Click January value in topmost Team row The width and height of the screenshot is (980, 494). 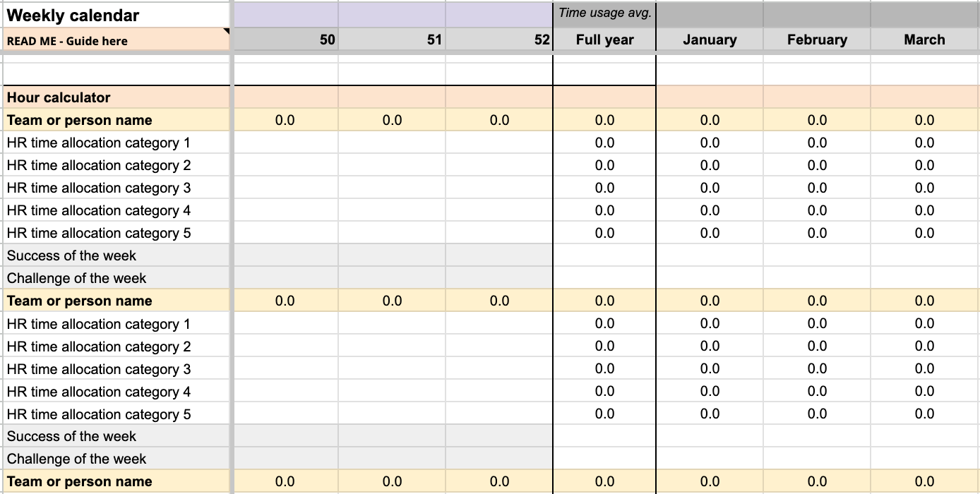click(x=710, y=120)
